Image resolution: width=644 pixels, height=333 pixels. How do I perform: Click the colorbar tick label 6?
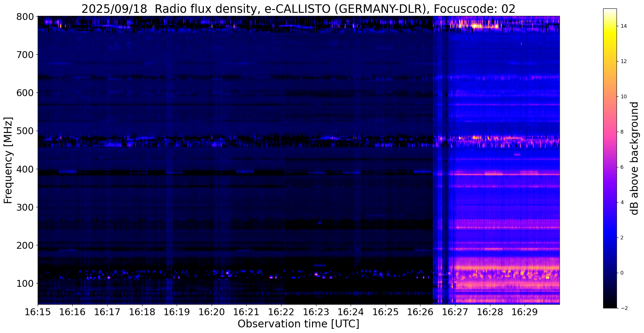[x=622, y=167]
